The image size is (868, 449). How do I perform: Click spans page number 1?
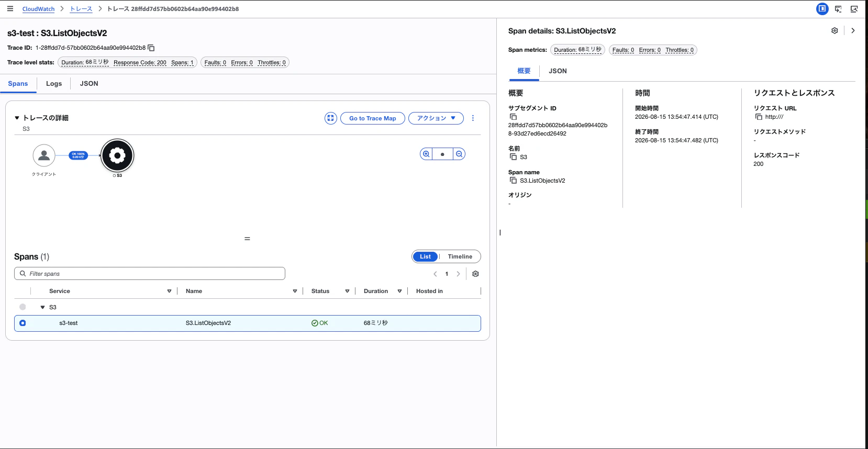click(447, 274)
